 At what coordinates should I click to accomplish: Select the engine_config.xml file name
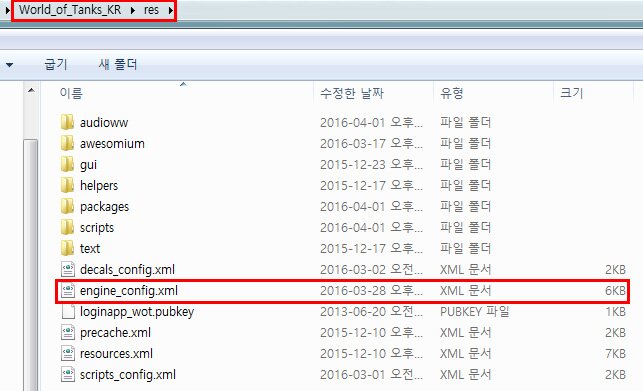click(x=129, y=291)
